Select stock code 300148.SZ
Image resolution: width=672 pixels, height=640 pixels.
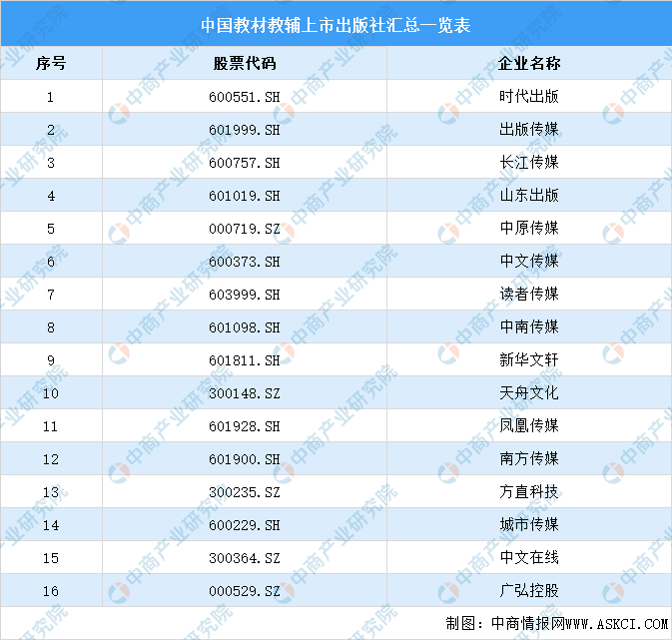point(245,393)
